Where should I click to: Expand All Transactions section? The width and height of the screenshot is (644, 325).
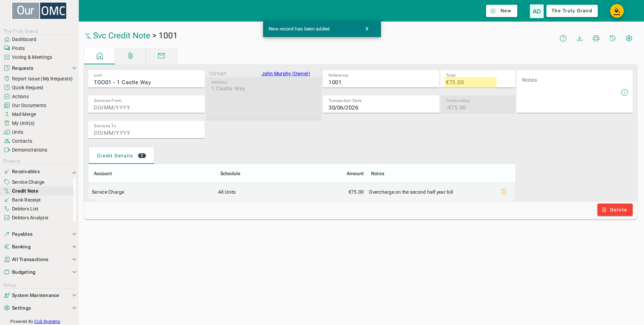coord(74,259)
